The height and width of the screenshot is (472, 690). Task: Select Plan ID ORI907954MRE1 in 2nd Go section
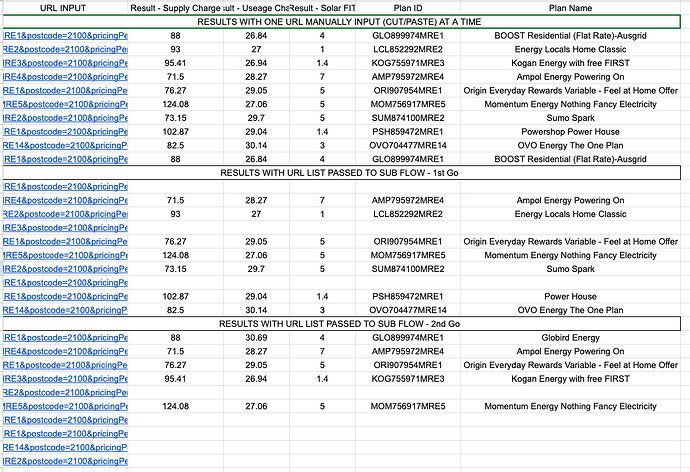(x=408, y=365)
